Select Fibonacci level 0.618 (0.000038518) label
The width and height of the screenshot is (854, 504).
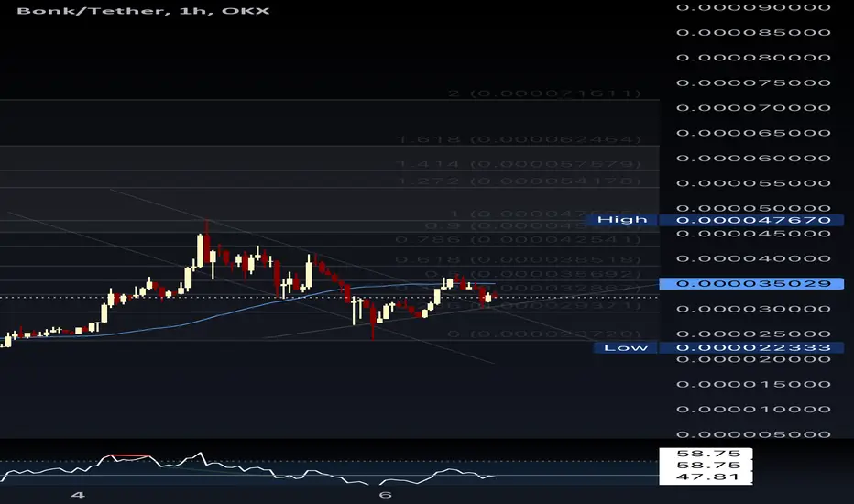tap(518, 260)
